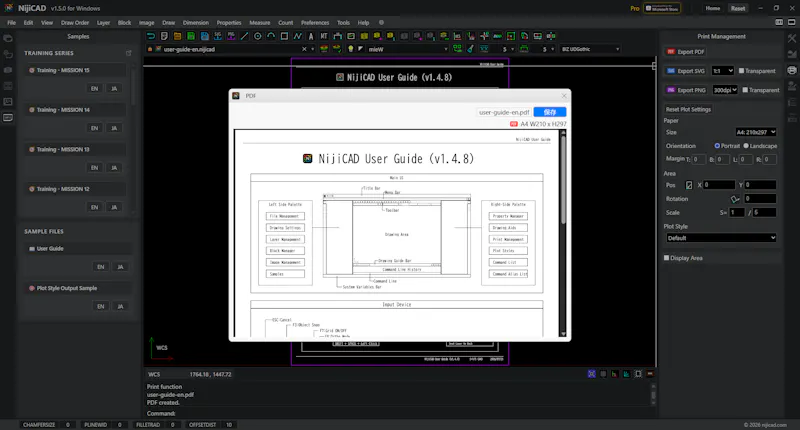Click the Reset Plot Settings button

click(x=688, y=110)
